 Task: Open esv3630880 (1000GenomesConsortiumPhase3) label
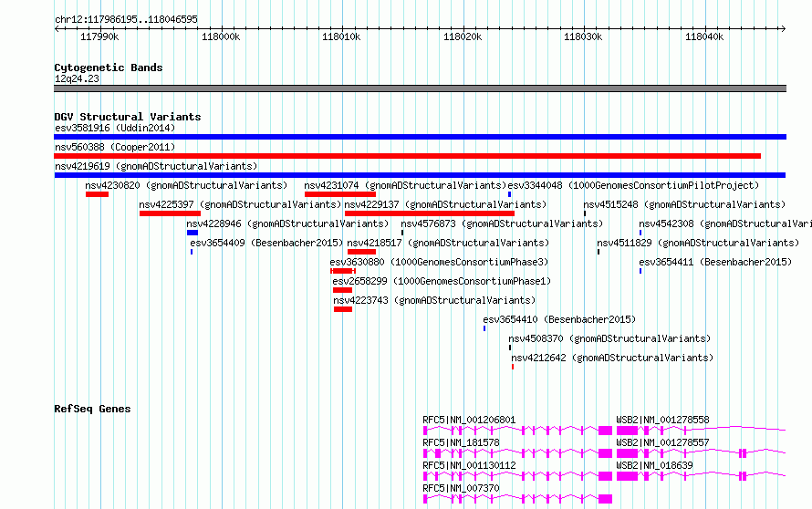tap(439, 262)
